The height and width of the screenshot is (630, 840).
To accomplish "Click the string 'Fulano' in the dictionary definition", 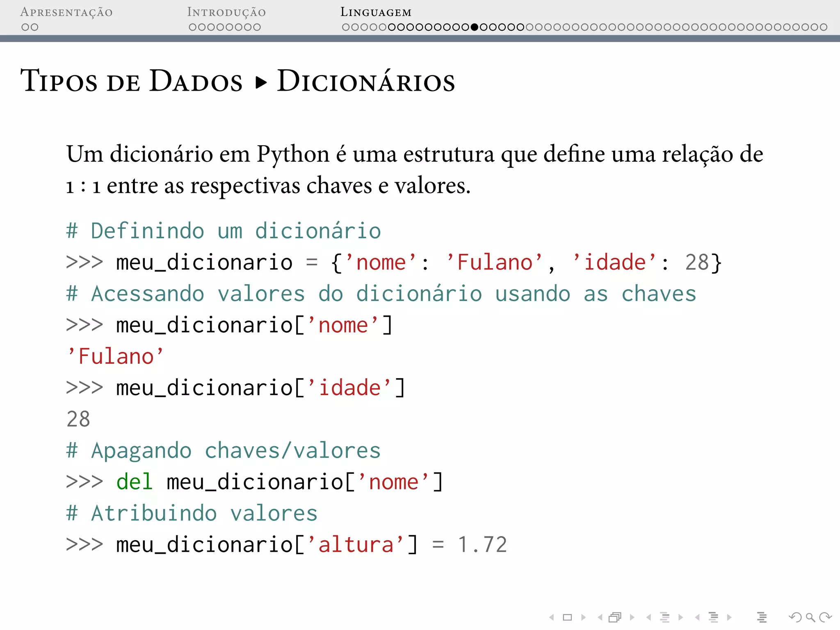I will pos(495,262).
